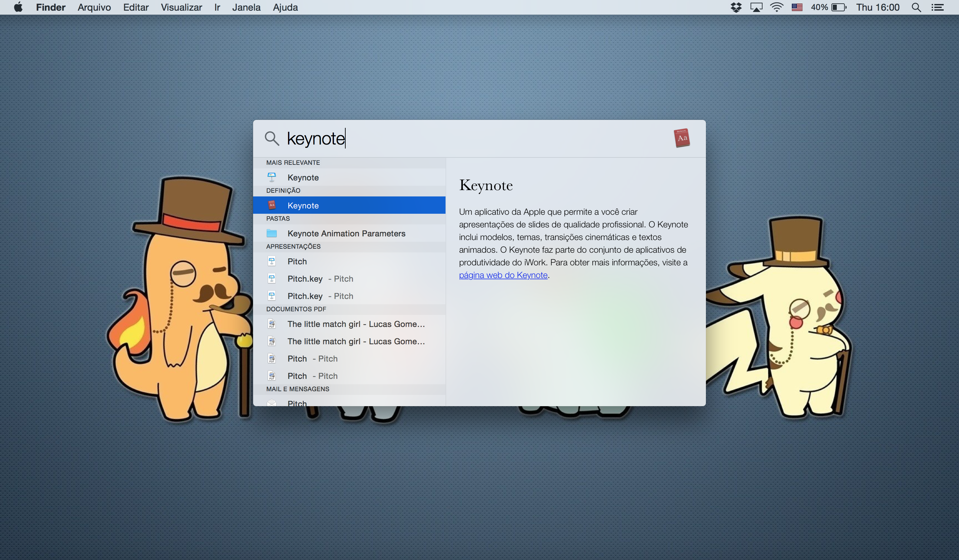
Task: Open the Visualizar menu
Action: click(181, 7)
